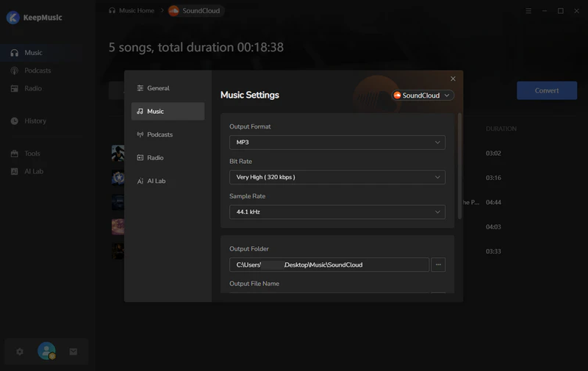Click the SoundCloud breadcrumb chip
This screenshot has height=371, width=588.
(x=195, y=11)
